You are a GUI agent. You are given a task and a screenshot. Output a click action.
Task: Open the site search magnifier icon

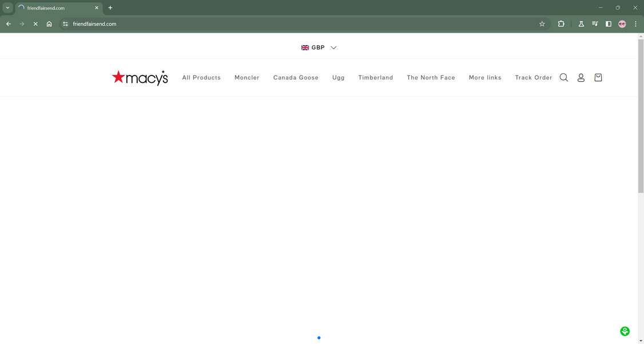563,78
